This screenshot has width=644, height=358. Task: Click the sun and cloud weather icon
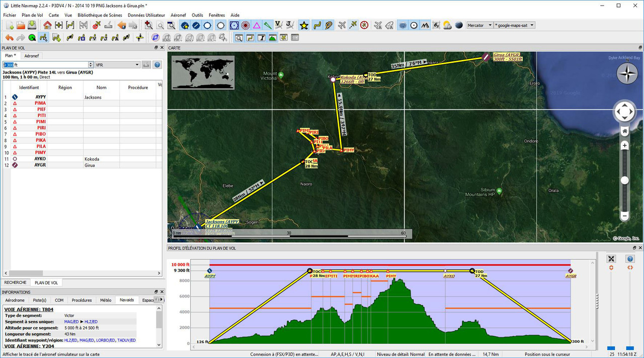[x=447, y=25]
